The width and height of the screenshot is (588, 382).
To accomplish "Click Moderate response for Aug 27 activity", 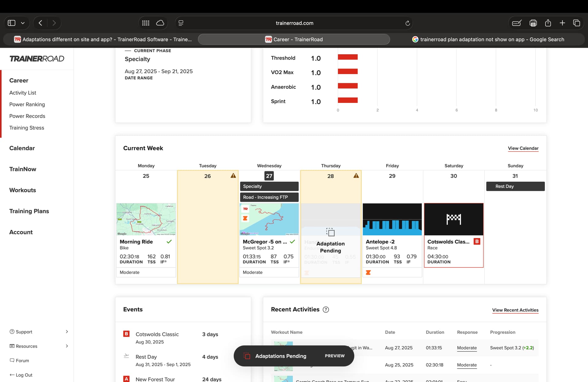I will coord(467,348).
